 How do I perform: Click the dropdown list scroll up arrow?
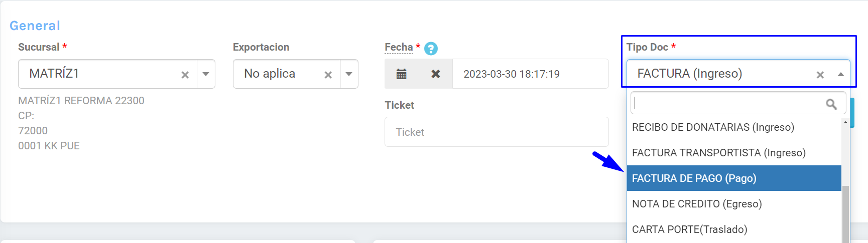coord(845,122)
